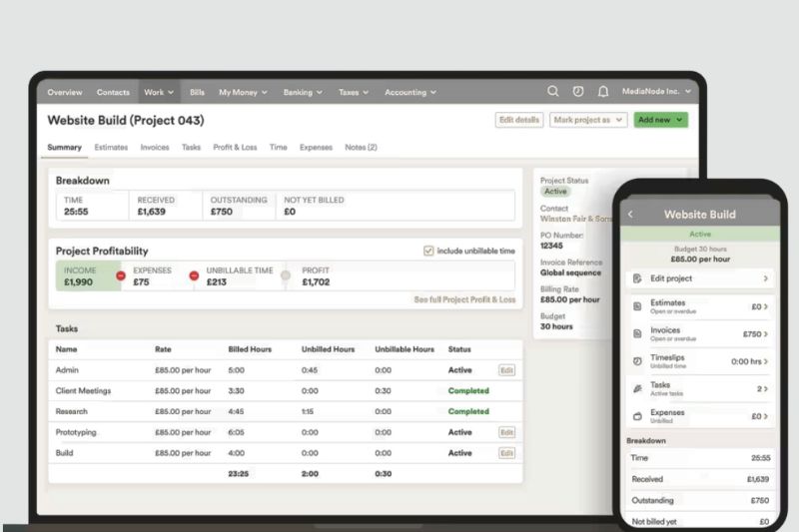Open the Banking menu in navigation bar
799x532 pixels.
click(303, 93)
